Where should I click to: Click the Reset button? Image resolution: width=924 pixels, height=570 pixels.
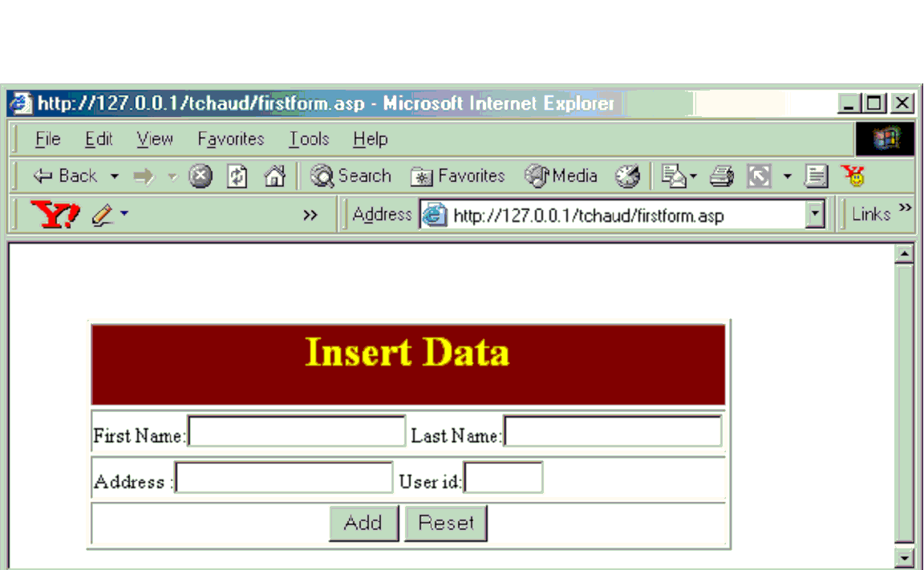(x=446, y=523)
